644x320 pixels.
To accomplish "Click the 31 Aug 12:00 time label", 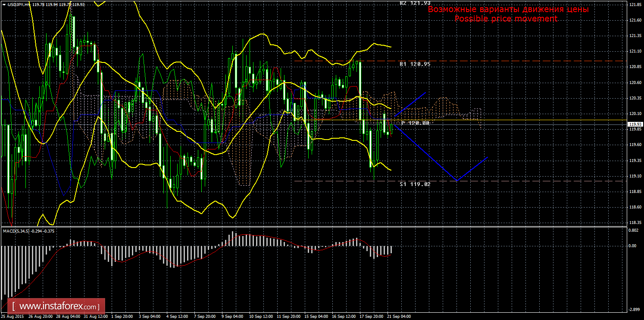I will click(x=95, y=317).
